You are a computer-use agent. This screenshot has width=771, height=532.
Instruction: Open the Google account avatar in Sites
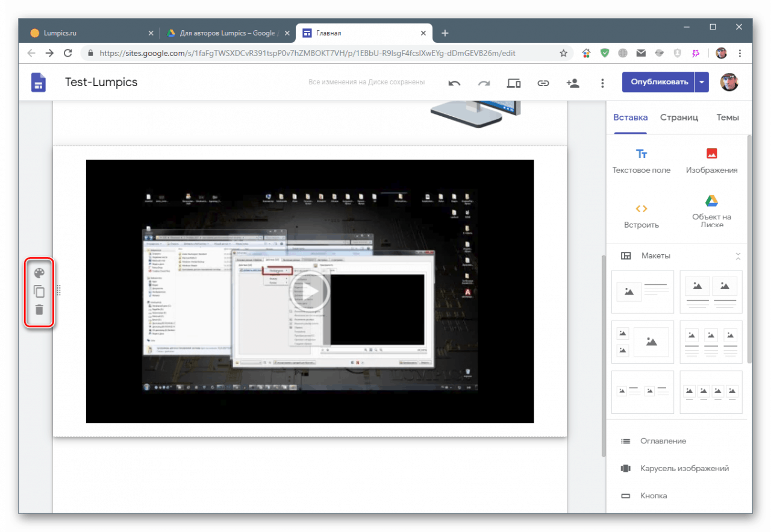pyautogui.click(x=729, y=82)
